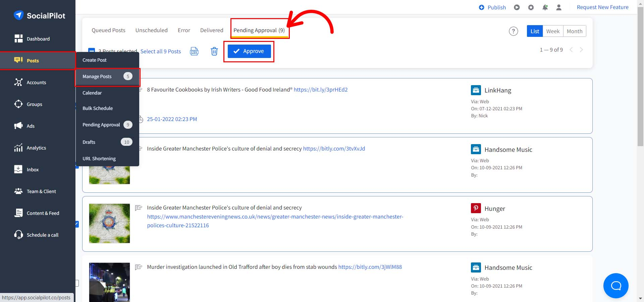Open the Error tab
The width and height of the screenshot is (644, 302).
[x=184, y=30]
